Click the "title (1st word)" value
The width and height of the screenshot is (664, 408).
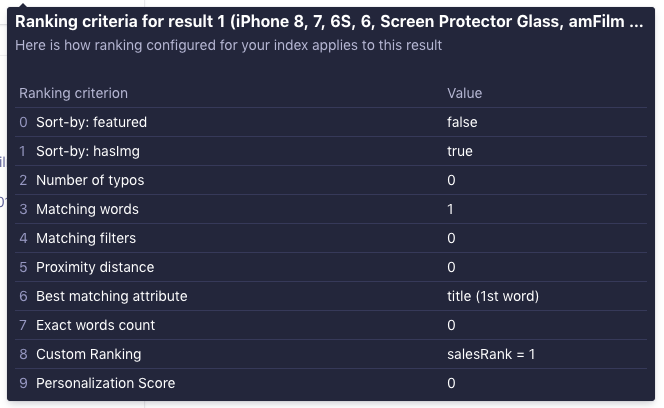pos(493,296)
